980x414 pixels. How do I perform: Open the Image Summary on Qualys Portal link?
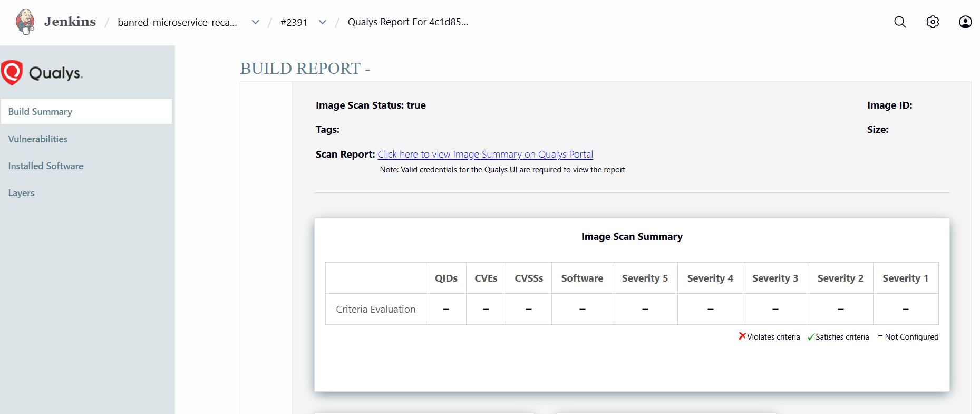pyautogui.click(x=485, y=155)
